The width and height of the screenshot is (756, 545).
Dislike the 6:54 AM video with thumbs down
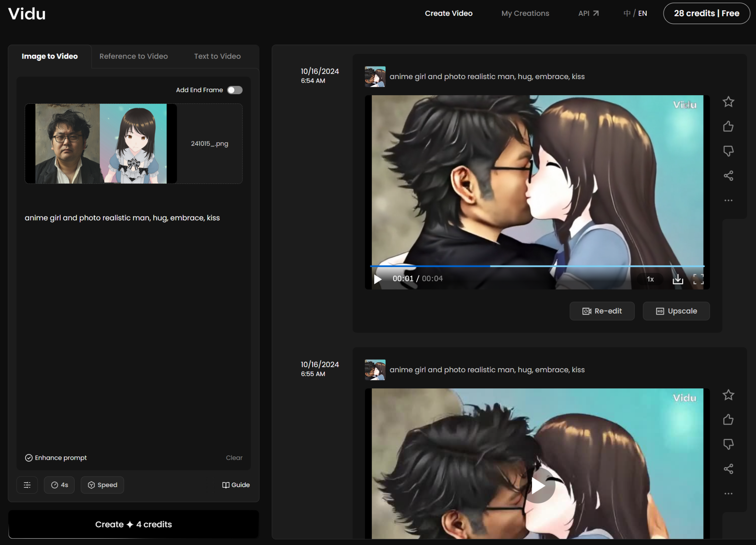pos(728,151)
